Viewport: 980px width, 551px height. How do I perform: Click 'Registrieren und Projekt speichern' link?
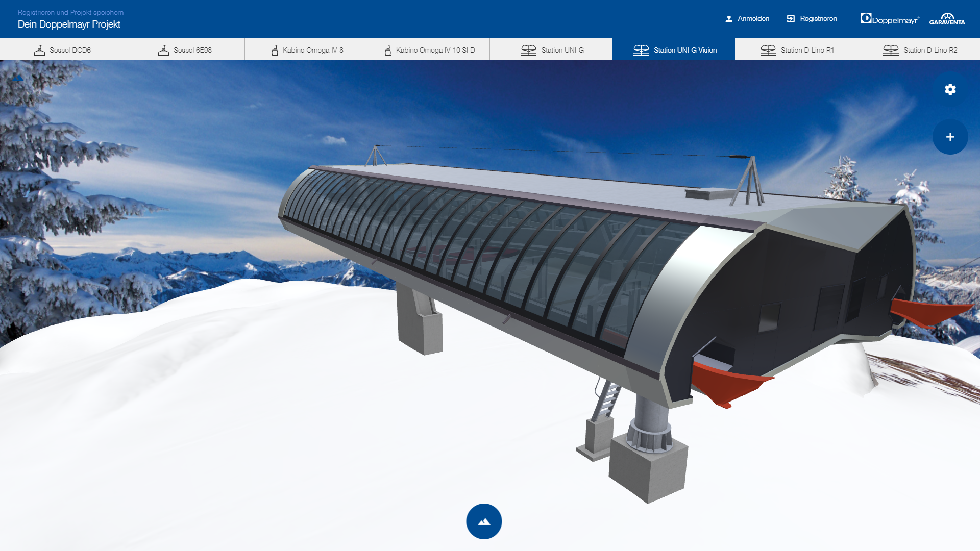point(70,12)
